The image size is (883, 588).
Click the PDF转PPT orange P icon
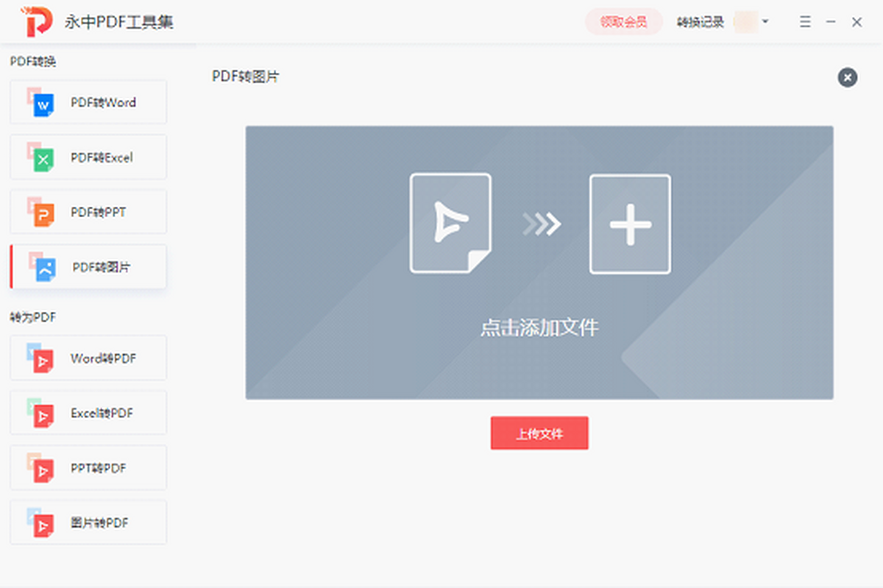pos(43,214)
